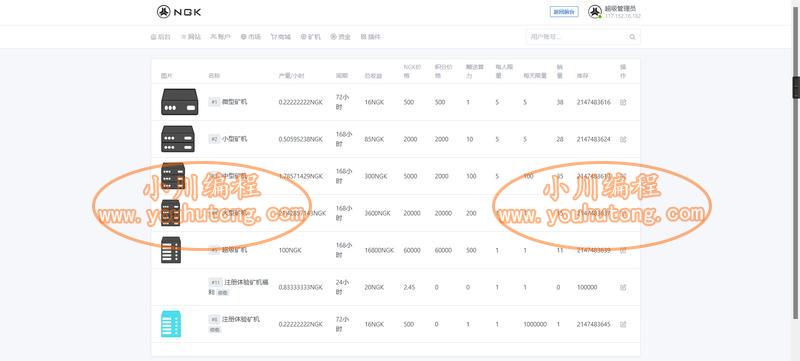
Task: Edit the #11 注册体验矿机 row
Action: coord(623,287)
